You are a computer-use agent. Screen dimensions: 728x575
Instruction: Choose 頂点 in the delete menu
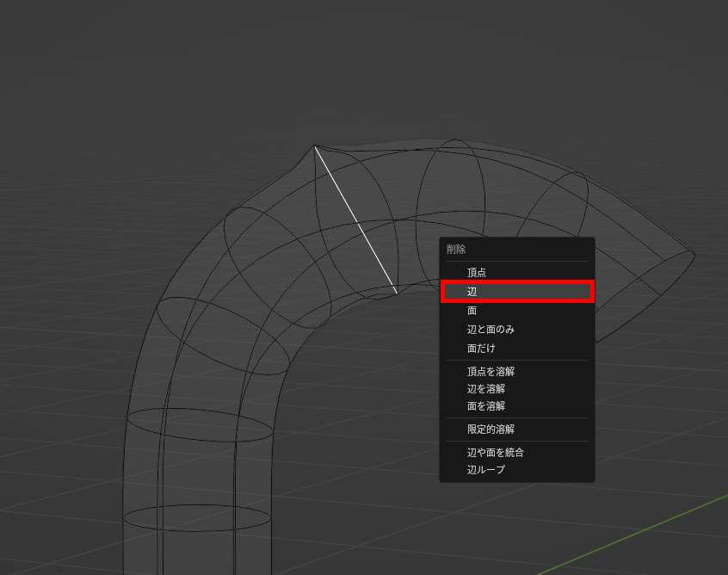pos(477,272)
